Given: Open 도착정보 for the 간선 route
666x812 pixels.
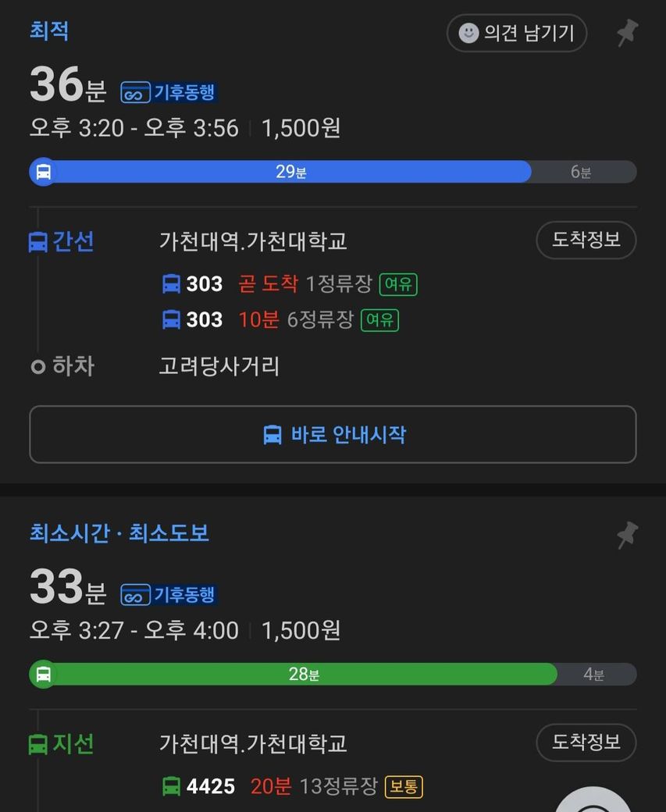Looking at the screenshot, I should point(586,240).
